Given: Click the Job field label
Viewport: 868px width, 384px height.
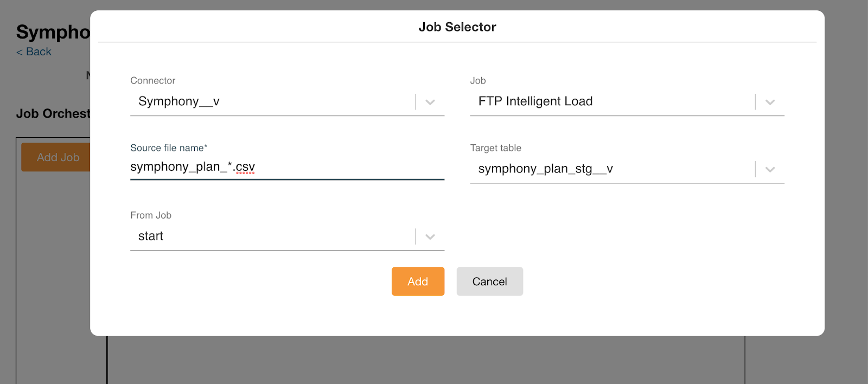Looking at the screenshot, I should tap(478, 81).
